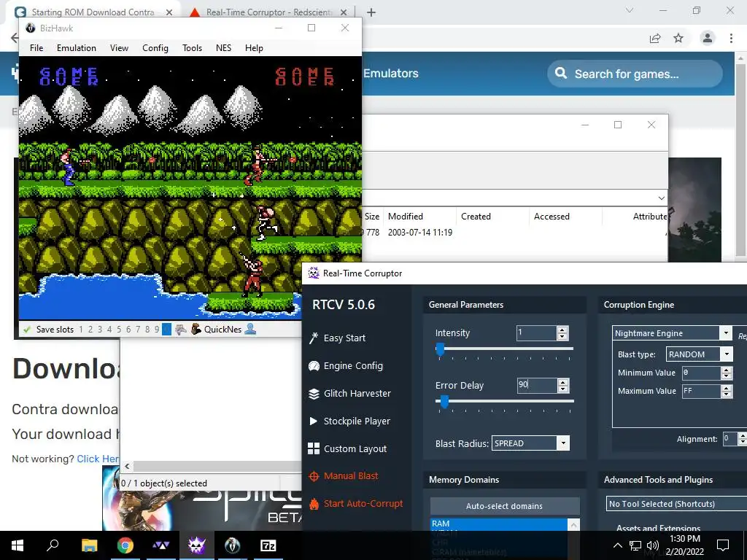Screen dimensions: 747x560
Task: Click Auto-select domains button
Action: 505,506
